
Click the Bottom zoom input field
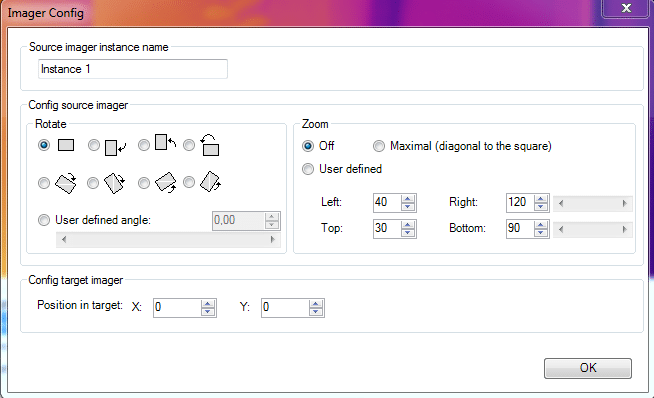(521, 229)
